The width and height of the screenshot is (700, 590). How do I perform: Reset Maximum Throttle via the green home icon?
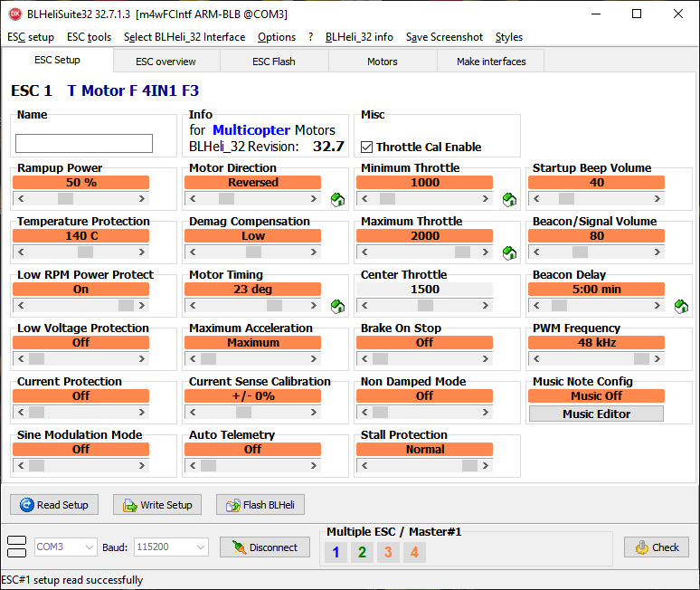pyautogui.click(x=509, y=252)
